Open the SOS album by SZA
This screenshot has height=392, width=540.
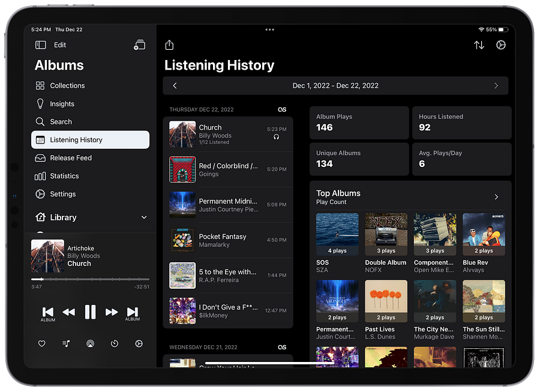tap(337, 243)
